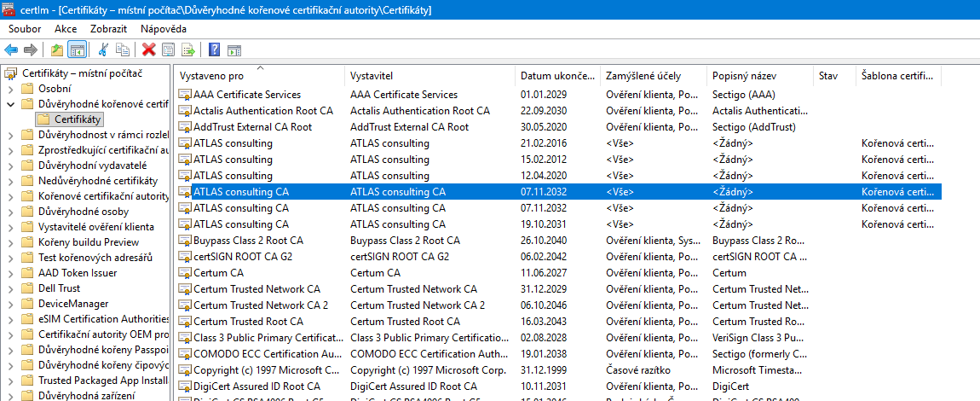Open the Nápověda menu
This screenshot has width=980, height=401.
(163, 29)
